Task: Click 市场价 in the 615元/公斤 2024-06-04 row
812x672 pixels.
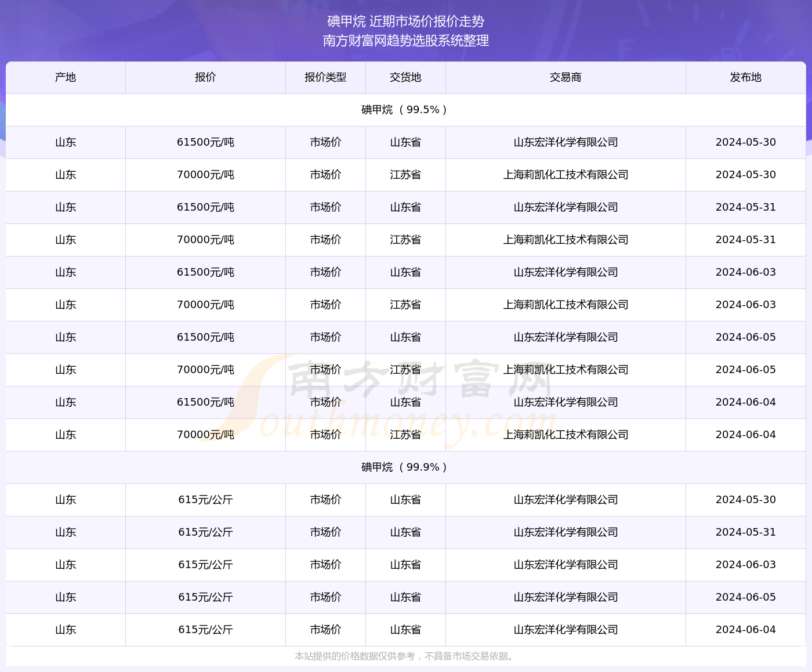Action: [325, 630]
